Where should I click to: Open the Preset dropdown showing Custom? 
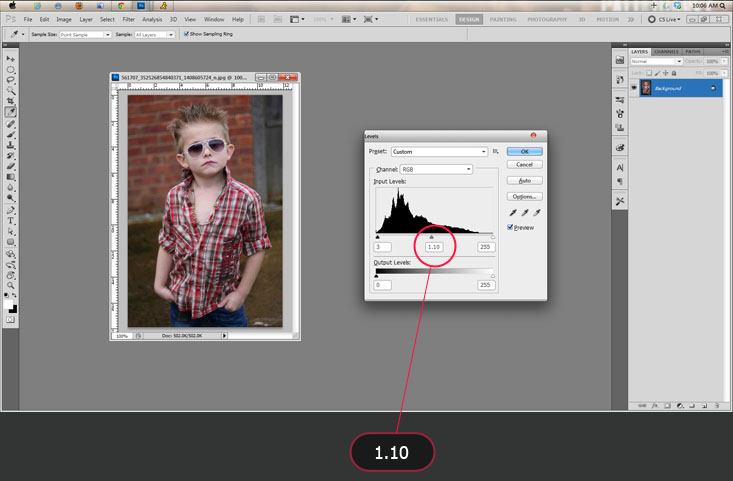439,151
